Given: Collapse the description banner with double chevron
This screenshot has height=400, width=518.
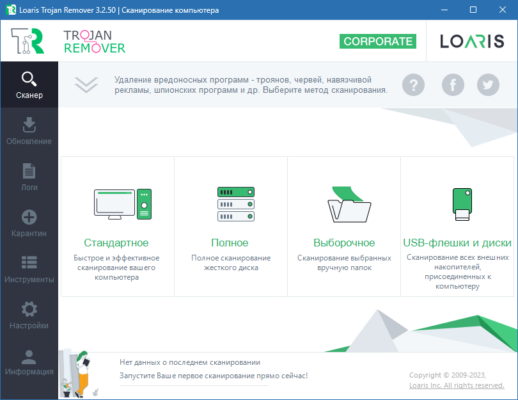Looking at the screenshot, I should pyautogui.click(x=86, y=85).
